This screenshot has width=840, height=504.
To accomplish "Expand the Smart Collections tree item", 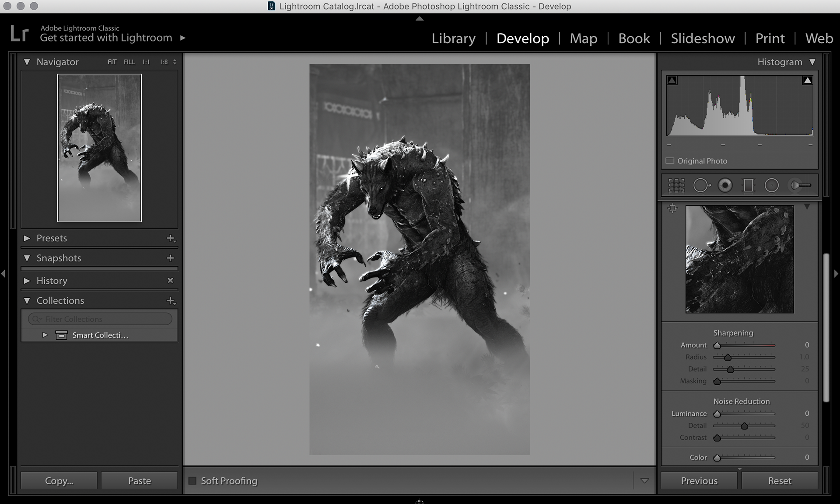I will click(45, 335).
